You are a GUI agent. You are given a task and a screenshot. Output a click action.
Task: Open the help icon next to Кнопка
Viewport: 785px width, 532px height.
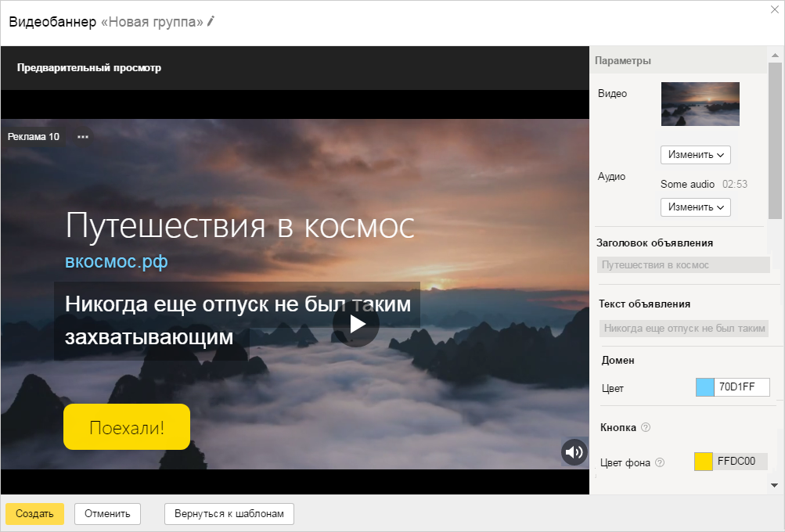646,427
